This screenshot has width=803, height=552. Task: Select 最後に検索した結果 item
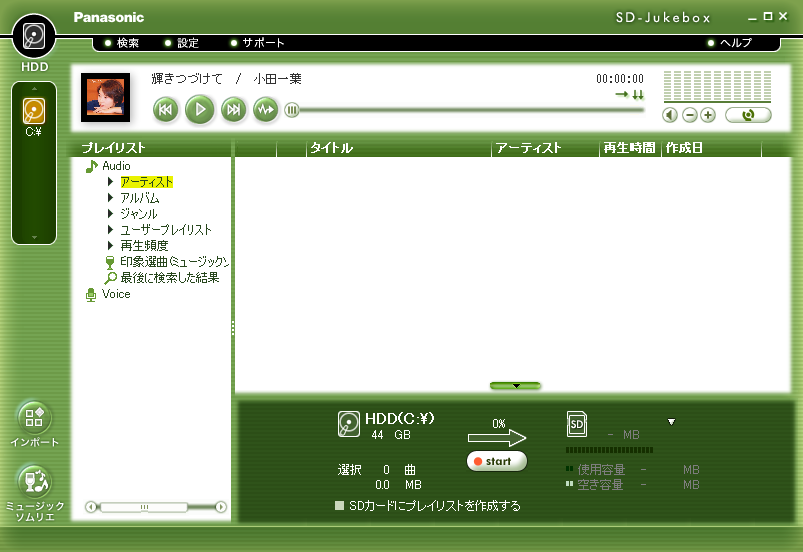tap(170, 278)
